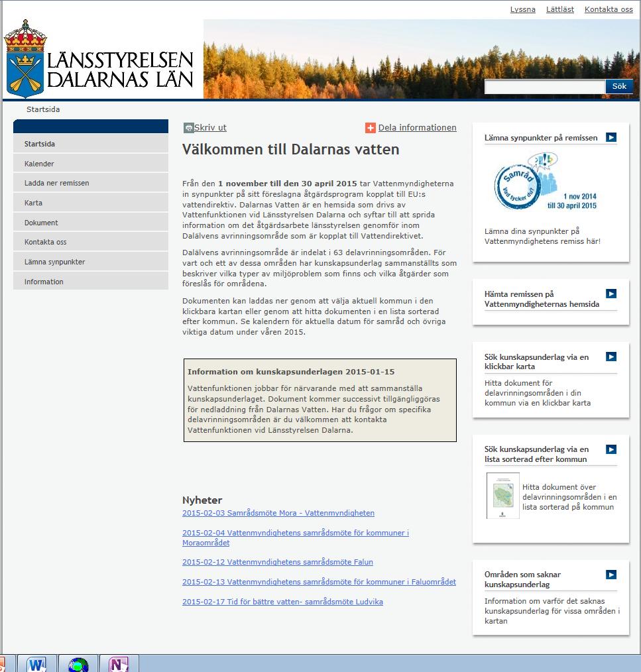Go to Karta in the left menu

(x=90, y=203)
